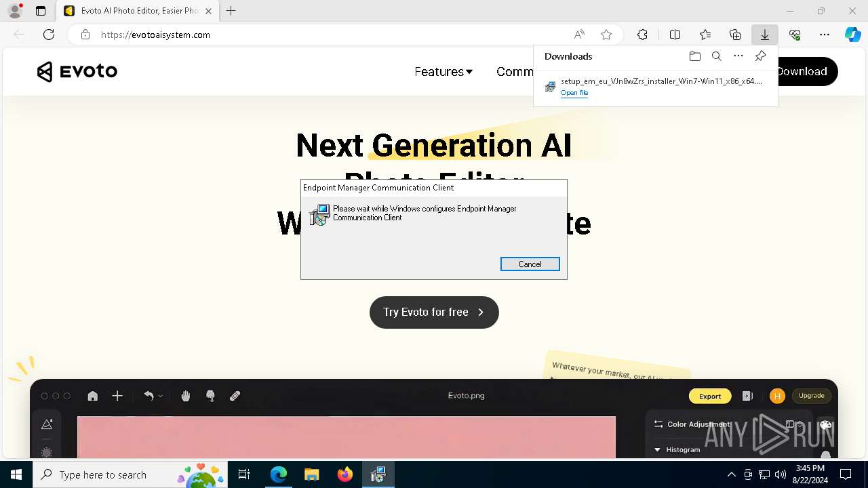Viewport: 868px width, 488px height.
Task: Click the taskbar search box
Action: click(x=132, y=475)
